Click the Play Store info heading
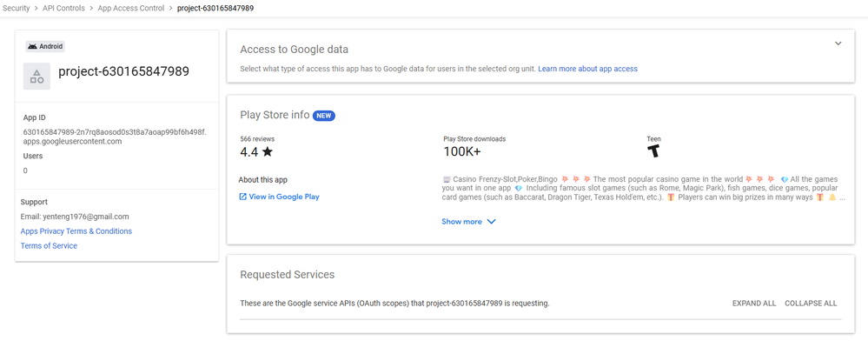 pyautogui.click(x=275, y=116)
